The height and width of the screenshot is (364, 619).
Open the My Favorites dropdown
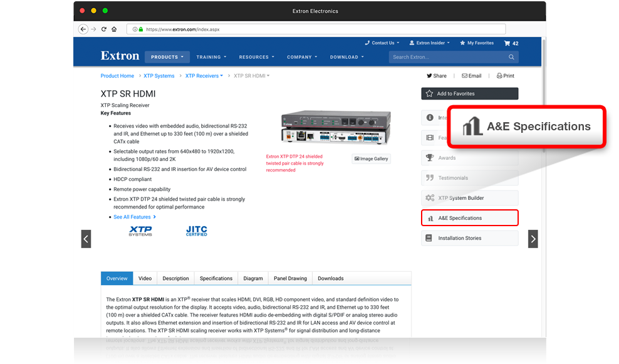477,43
